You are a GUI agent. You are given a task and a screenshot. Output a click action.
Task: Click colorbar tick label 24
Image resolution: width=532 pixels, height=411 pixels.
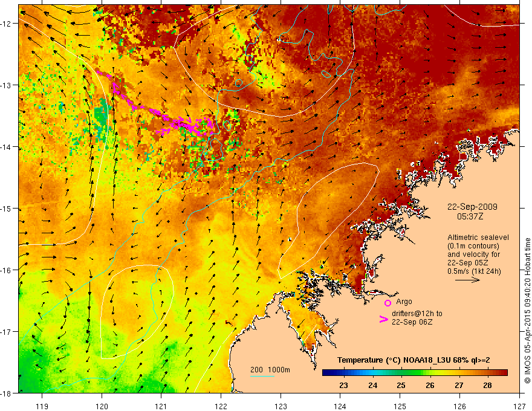372,385
